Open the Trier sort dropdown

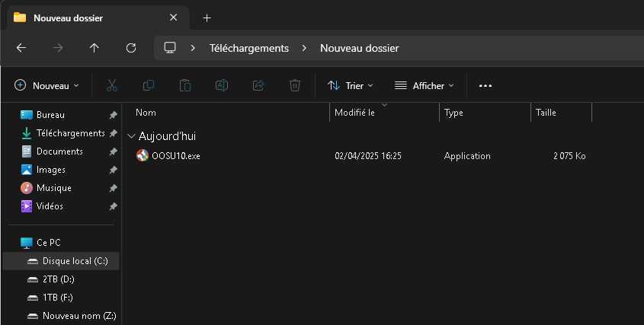click(x=351, y=85)
